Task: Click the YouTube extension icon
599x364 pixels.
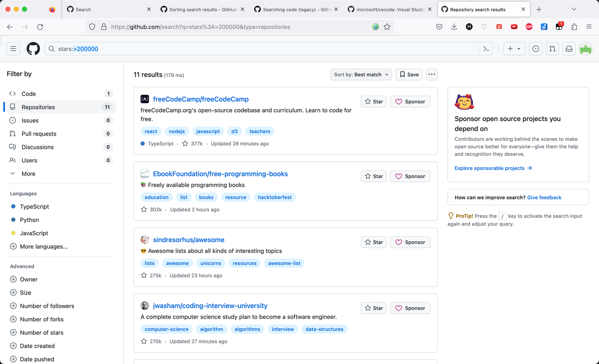Action: pyautogui.click(x=514, y=27)
